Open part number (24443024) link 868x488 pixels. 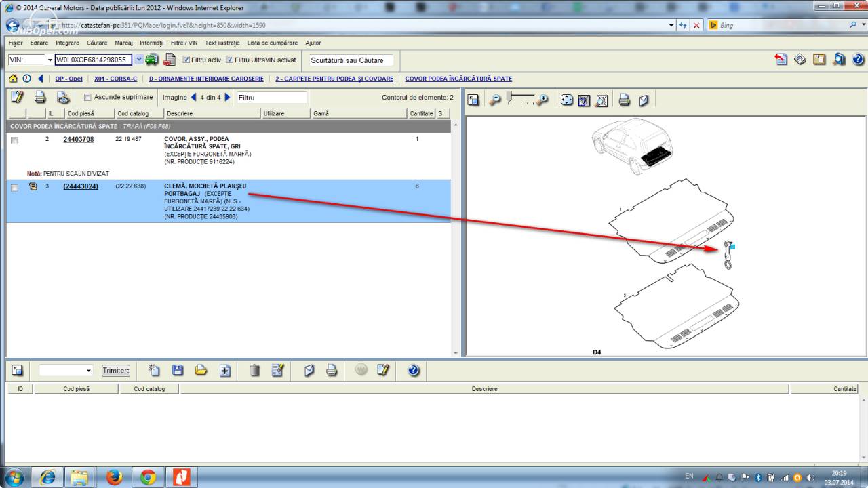[x=81, y=186]
